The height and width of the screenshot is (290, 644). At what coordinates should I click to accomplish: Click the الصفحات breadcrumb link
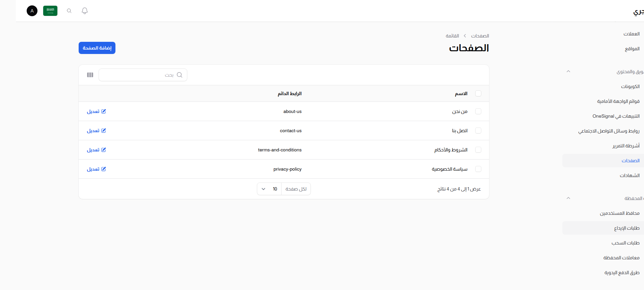tap(480, 36)
